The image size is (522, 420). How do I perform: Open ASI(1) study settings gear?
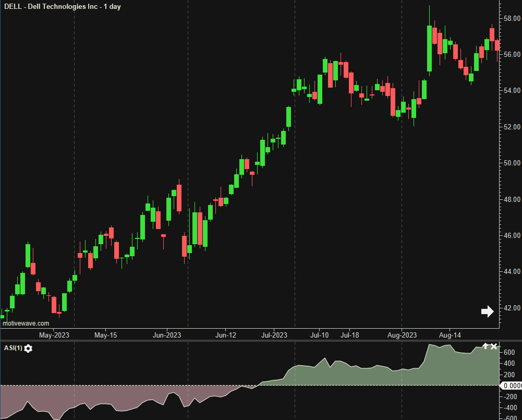(x=28, y=349)
